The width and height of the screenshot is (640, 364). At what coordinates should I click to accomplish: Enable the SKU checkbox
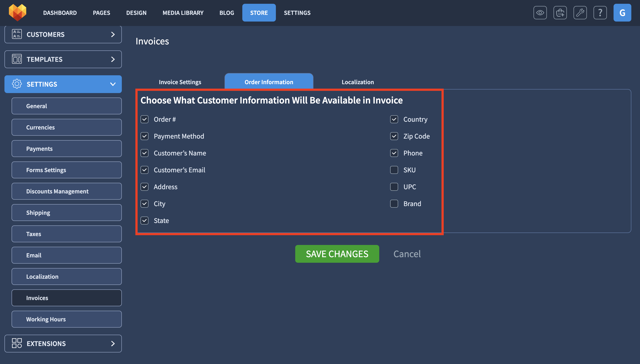tap(394, 170)
